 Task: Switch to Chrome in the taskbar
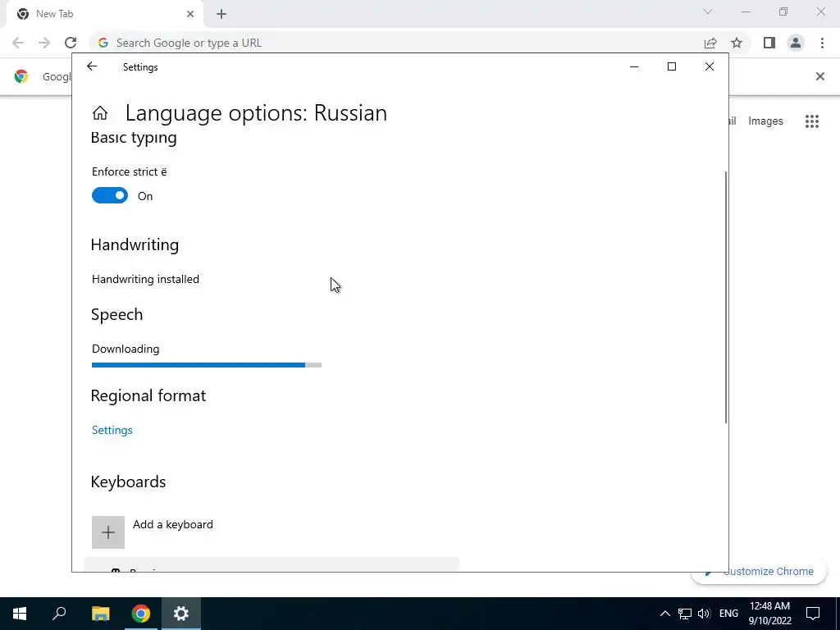tap(141, 614)
